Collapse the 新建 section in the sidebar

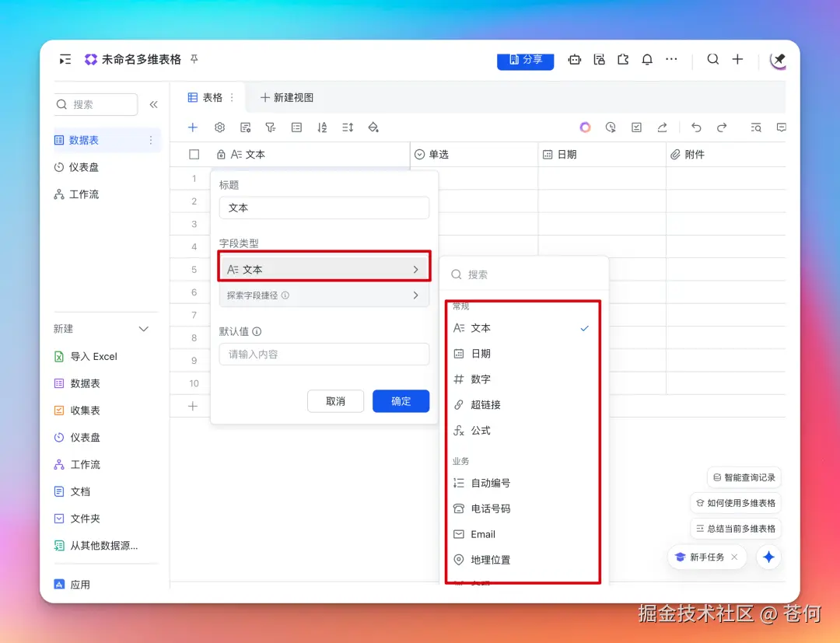point(143,328)
